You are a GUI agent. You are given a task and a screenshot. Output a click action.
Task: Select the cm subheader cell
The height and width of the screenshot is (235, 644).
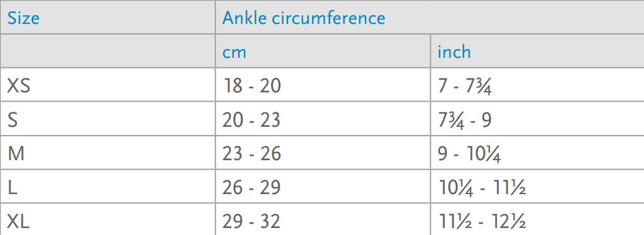[323, 51]
